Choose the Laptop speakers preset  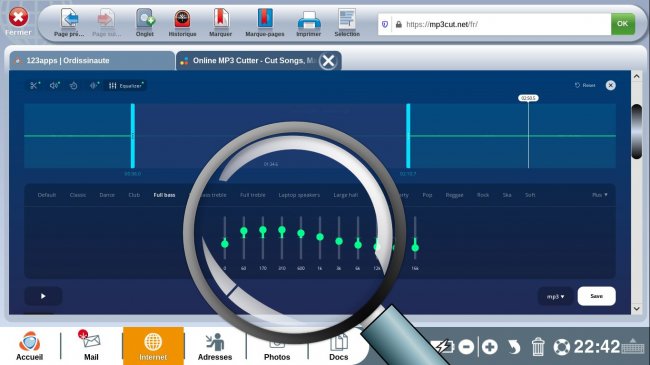pyautogui.click(x=299, y=195)
